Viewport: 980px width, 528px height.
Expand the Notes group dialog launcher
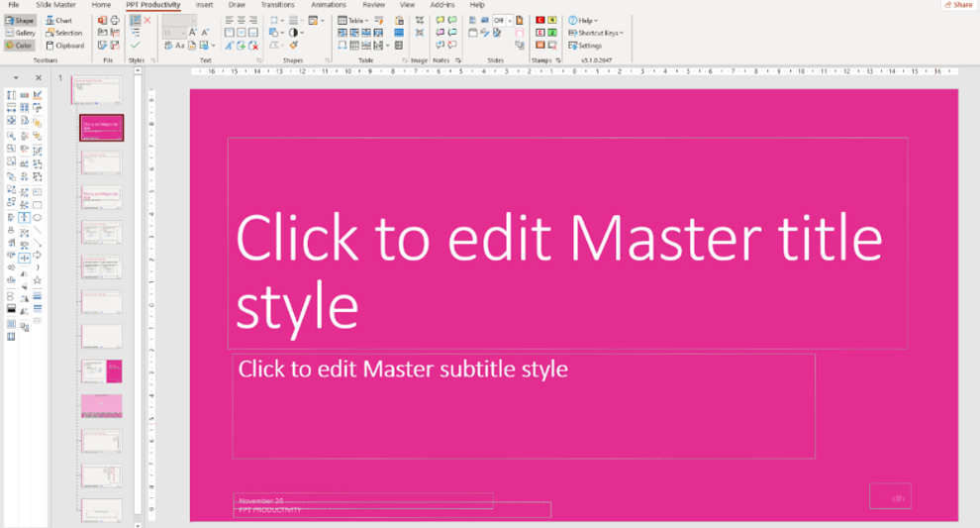click(458, 60)
